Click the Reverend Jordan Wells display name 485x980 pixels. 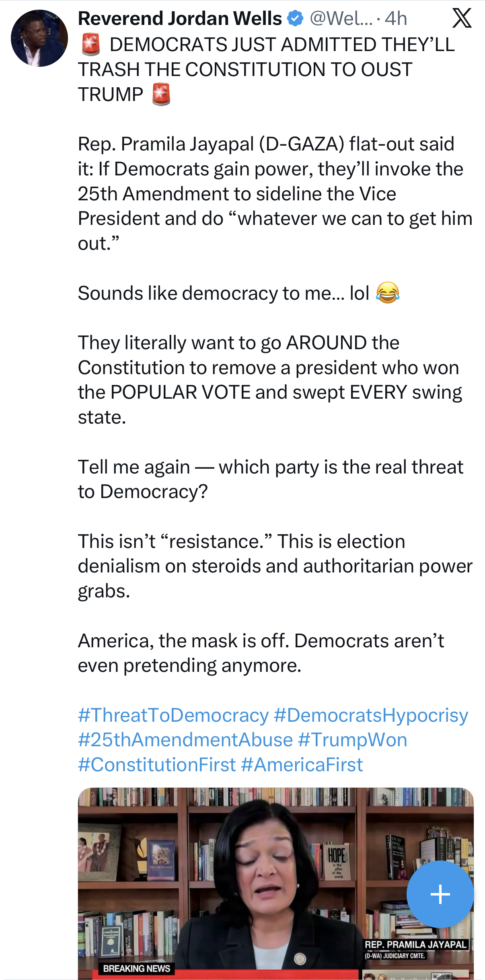(x=180, y=19)
